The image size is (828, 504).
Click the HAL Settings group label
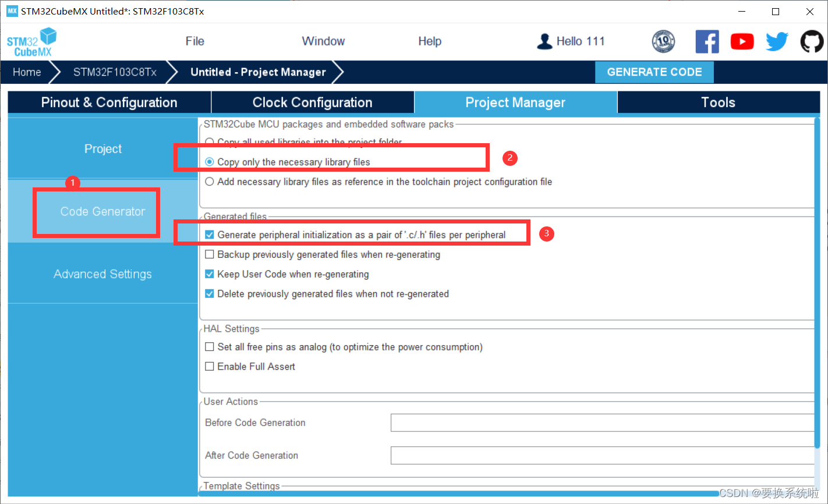pyautogui.click(x=232, y=329)
